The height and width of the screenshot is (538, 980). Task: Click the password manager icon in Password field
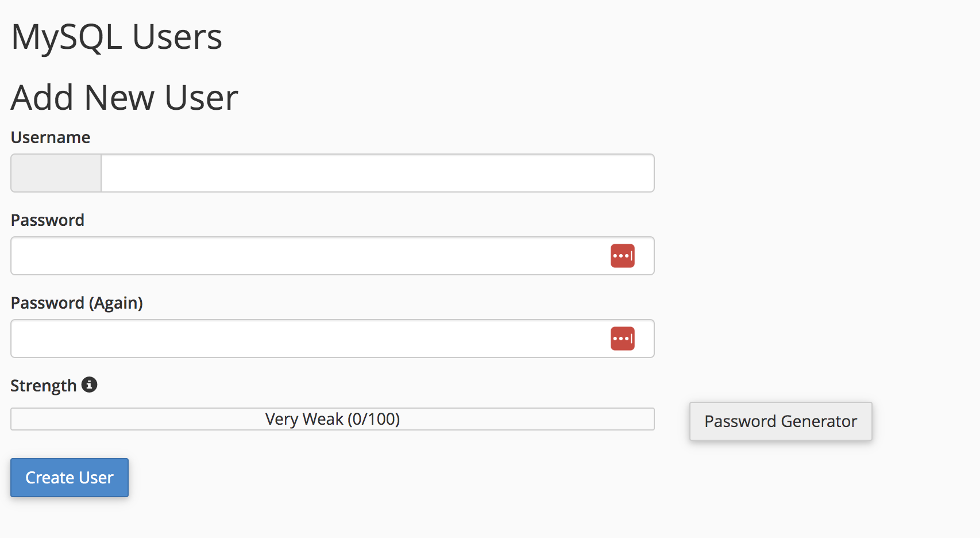click(x=622, y=256)
